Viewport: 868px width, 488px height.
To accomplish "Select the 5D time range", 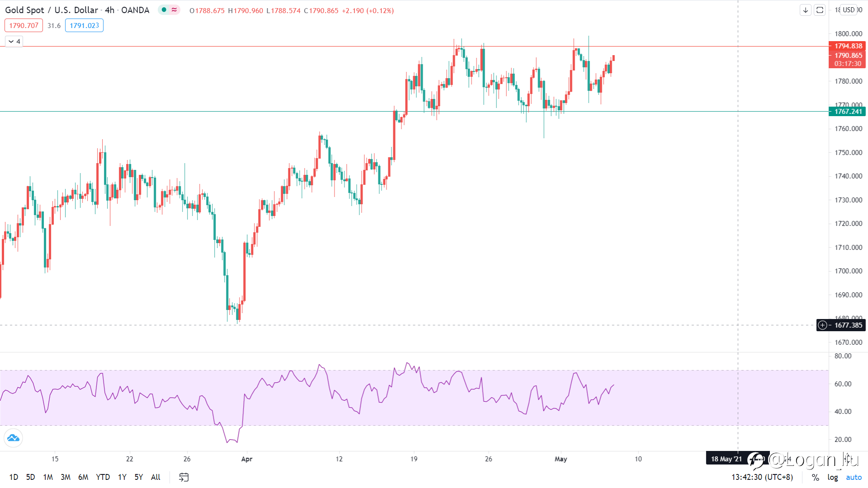I will pyautogui.click(x=30, y=477).
